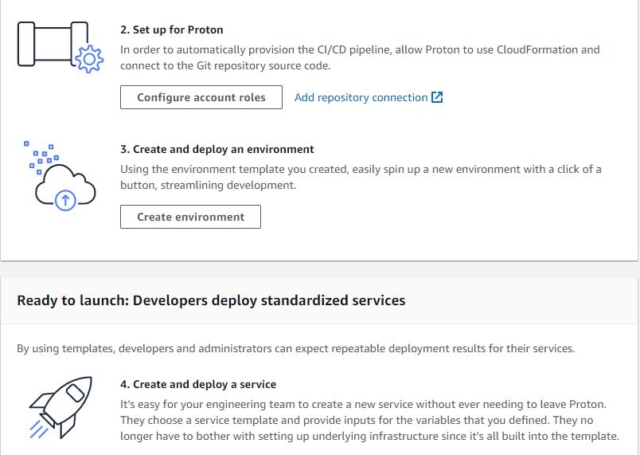
Task: Click the "Ready to launch" section header
Action: 211,300
